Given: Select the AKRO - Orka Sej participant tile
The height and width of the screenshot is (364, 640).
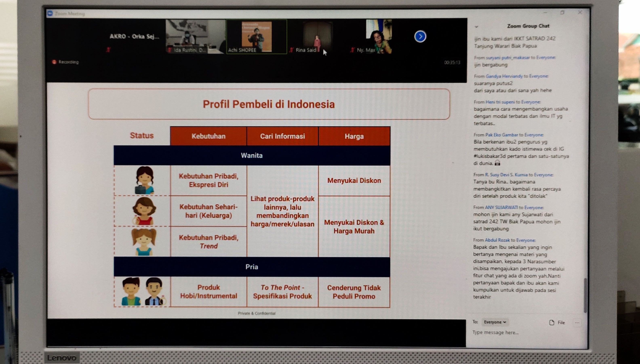Looking at the screenshot, I should 134,37.
